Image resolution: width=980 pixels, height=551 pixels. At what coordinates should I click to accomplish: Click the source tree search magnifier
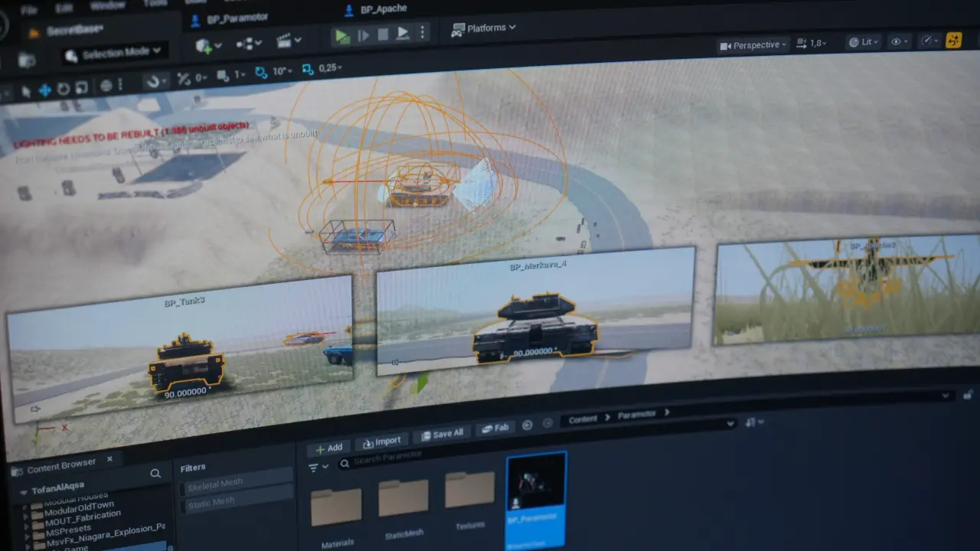[155, 474]
